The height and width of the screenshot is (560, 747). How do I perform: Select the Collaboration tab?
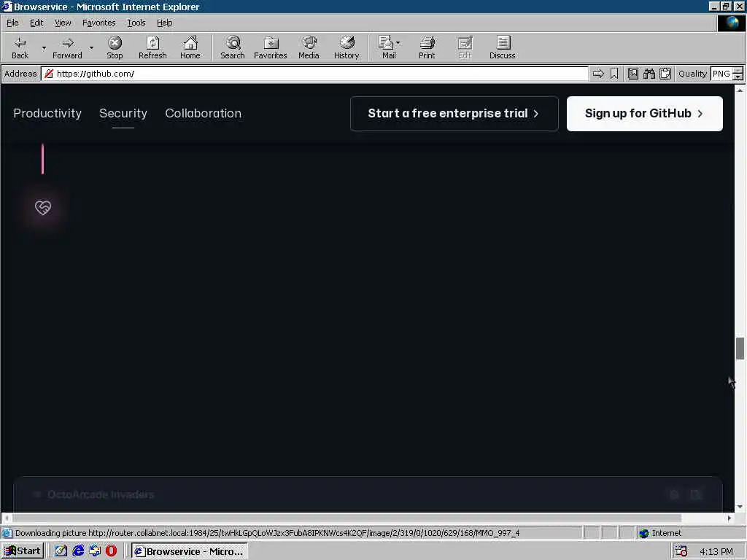pyautogui.click(x=203, y=113)
